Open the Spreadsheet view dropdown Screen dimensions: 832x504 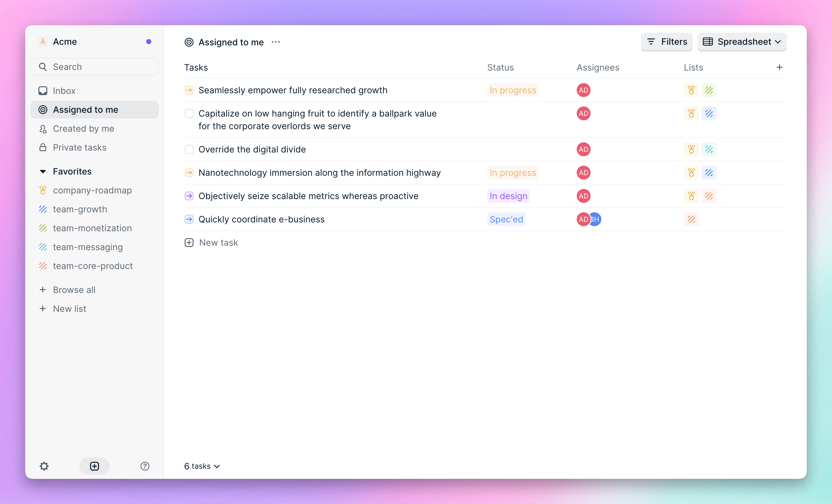pos(742,42)
